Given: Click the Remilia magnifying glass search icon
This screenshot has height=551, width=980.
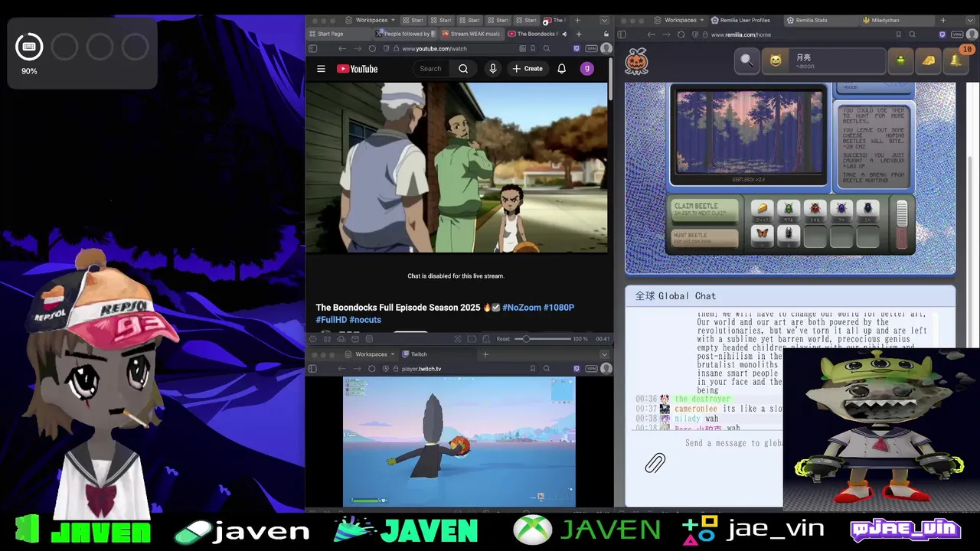Looking at the screenshot, I should pos(746,60).
